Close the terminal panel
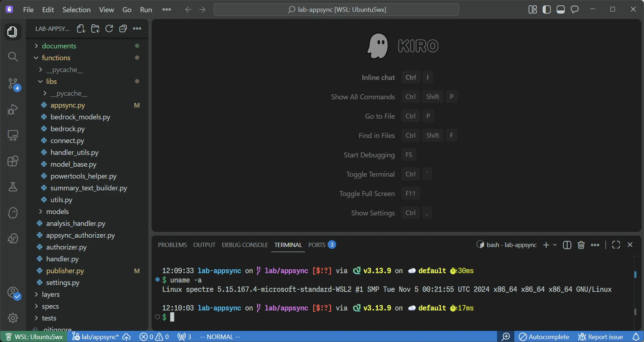Image resolution: width=644 pixels, height=342 pixels. click(630, 245)
